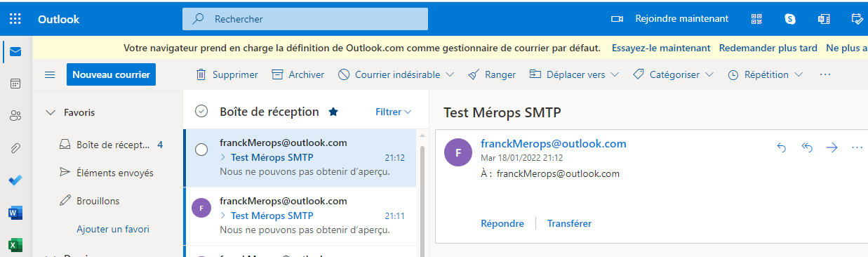Click Essayez-le maintenant link
Image resolution: width=868 pixels, height=257 pixels.
pos(661,48)
